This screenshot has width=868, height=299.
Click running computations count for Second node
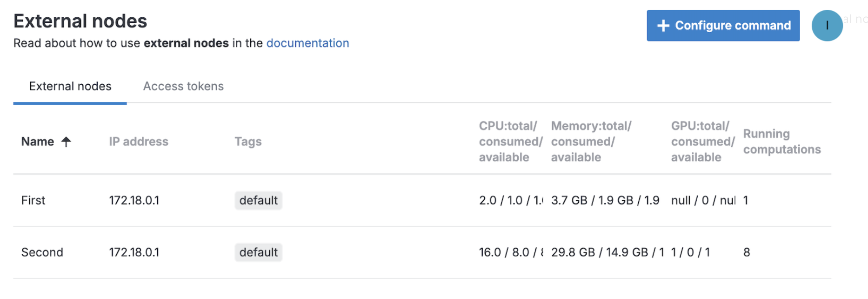(x=746, y=252)
